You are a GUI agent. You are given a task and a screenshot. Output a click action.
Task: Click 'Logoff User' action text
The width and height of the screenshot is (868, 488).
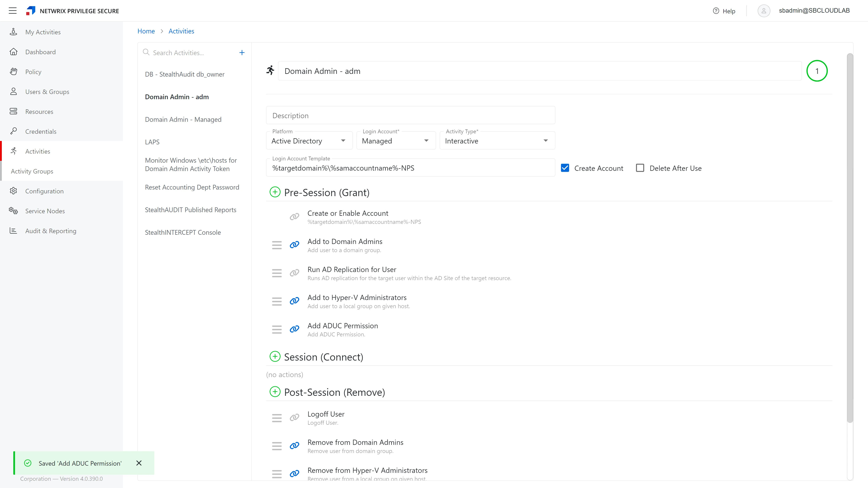tap(326, 414)
